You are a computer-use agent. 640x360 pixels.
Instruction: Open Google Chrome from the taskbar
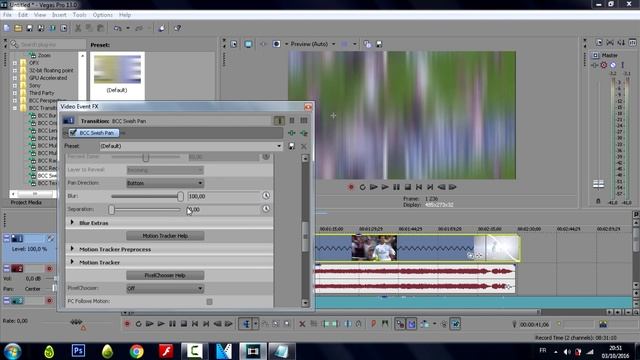click(137, 351)
